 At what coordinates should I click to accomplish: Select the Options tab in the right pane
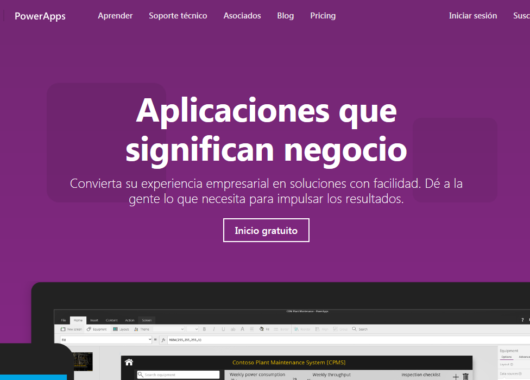(507, 357)
